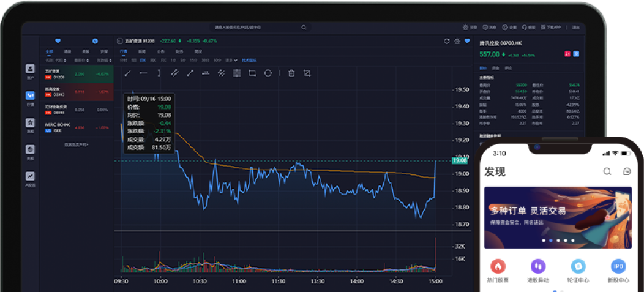The width and height of the screenshot is (644, 292).
Task: Click 退出 logout button
Action: [x=576, y=28]
